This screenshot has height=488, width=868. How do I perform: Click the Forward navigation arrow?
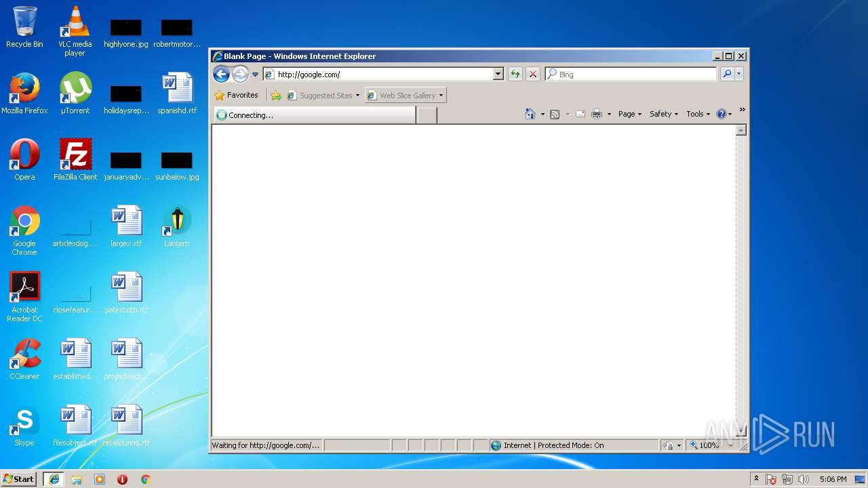(x=240, y=75)
